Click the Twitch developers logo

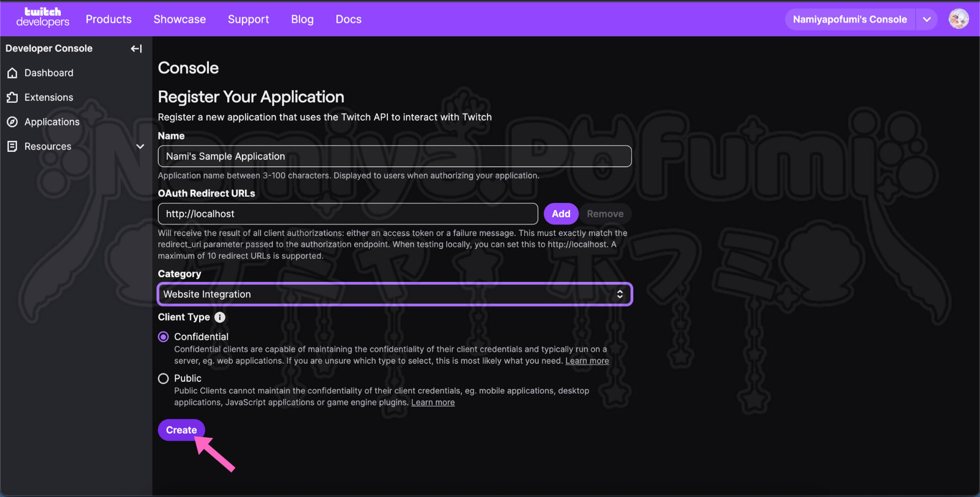pos(42,17)
